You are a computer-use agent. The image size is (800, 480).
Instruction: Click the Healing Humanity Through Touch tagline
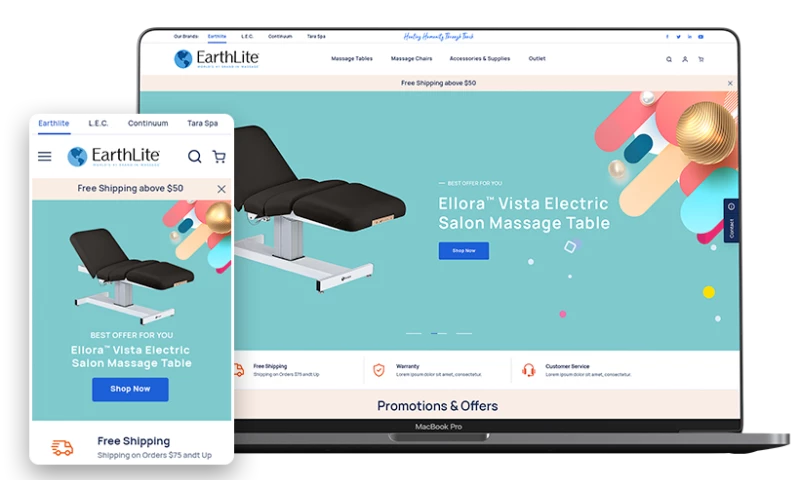point(439,37)
